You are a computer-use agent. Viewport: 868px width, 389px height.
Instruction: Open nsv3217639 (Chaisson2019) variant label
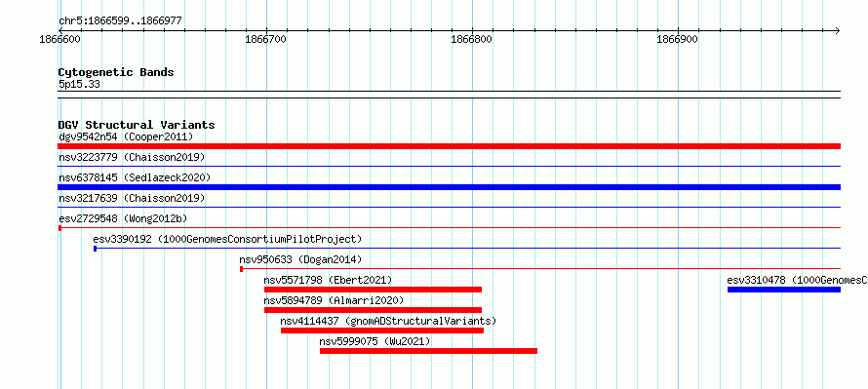(132, 198)
